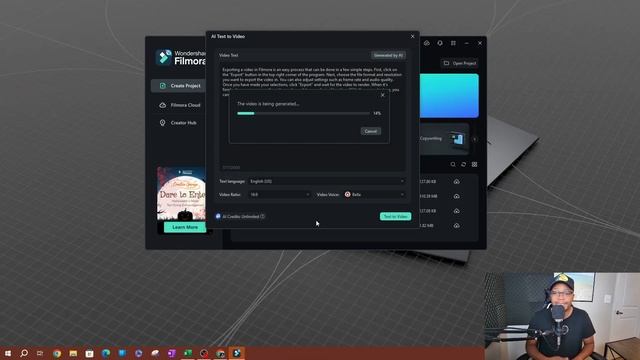
Task: Click the notification icon in Filmora title bar
Action: click(x=440, y=43)
